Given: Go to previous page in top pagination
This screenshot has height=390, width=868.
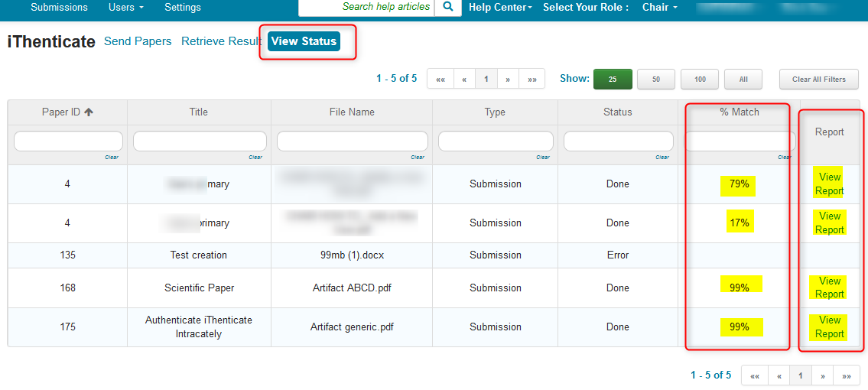Looking at the screenshot, I should coord(463,80).
